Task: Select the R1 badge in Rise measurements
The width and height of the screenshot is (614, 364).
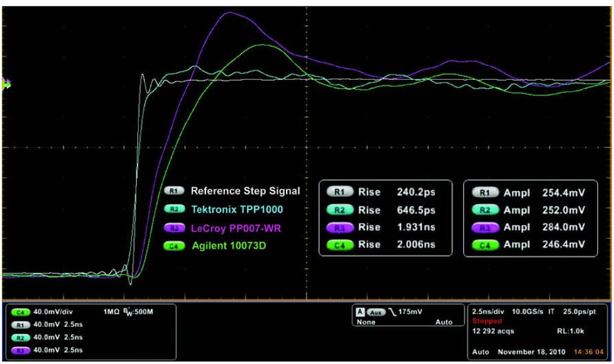Action: (x=340, y=192)
